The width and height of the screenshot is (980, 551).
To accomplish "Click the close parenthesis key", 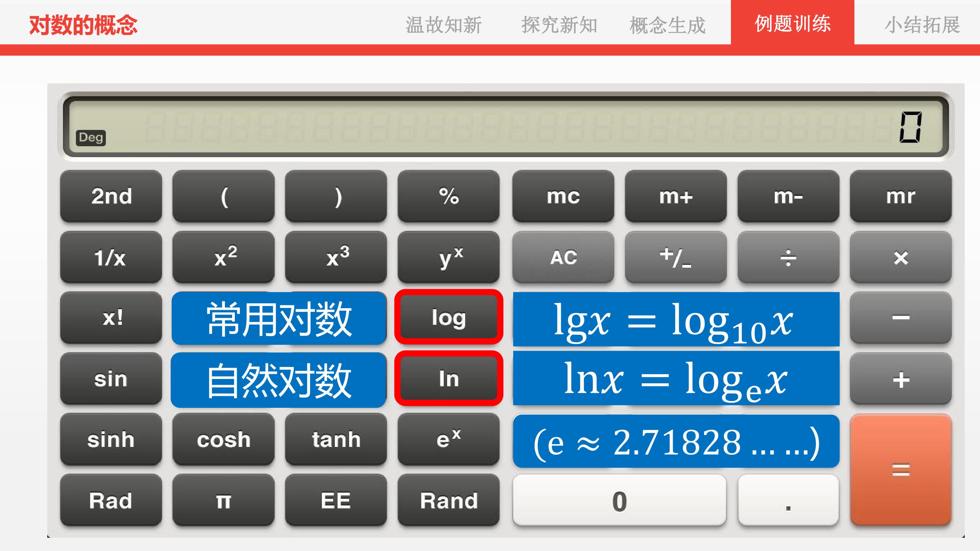I will coord(336,196).
